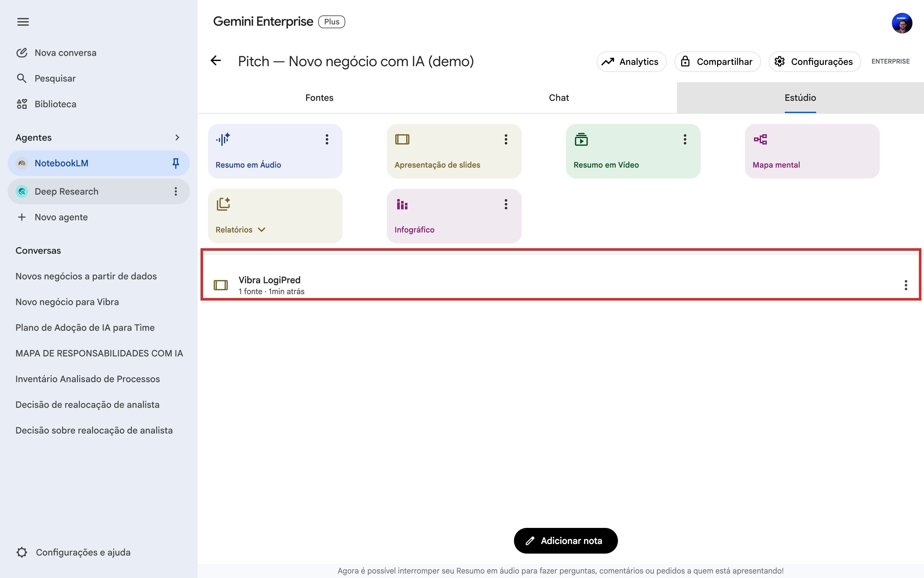
Task: Open Resumo em Vídeo card options menu
Action: 685,139
